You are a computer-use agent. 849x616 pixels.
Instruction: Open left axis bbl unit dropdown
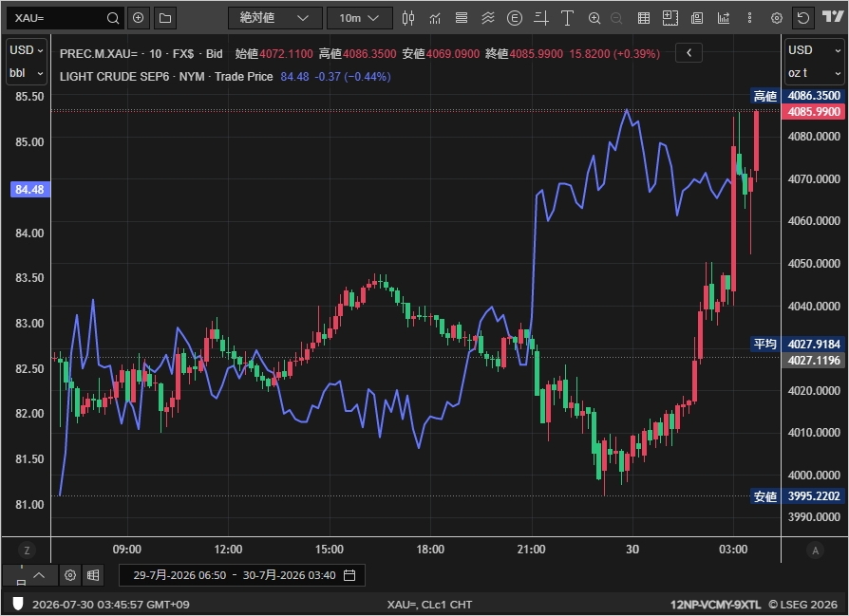tap(27, 73)
